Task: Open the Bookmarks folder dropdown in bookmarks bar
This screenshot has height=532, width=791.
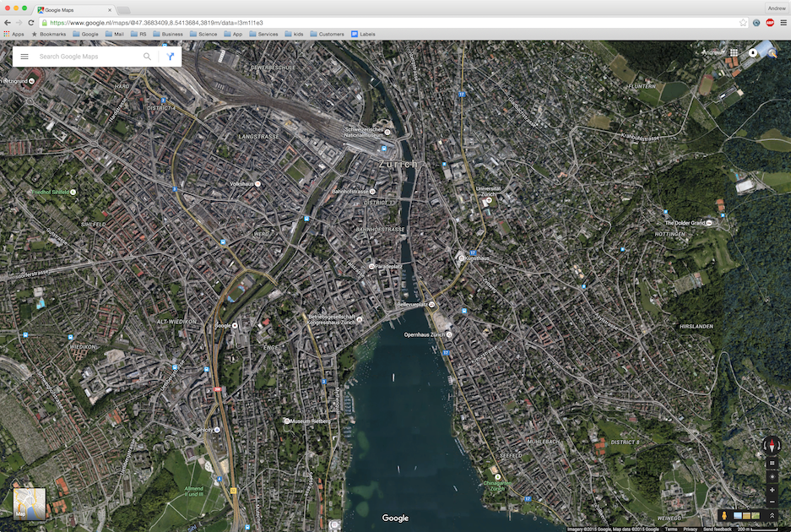Action: click(51, 34)
